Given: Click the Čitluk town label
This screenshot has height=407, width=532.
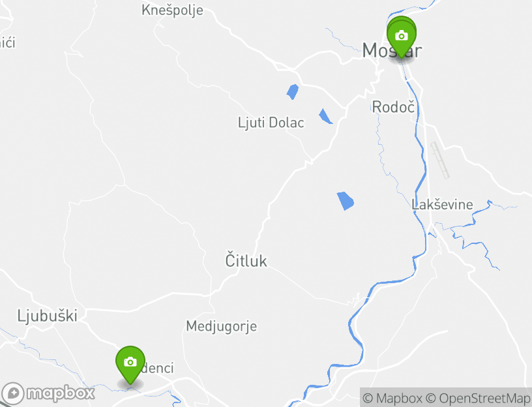Looking at the screenshot, I should (x=246, y=260).
